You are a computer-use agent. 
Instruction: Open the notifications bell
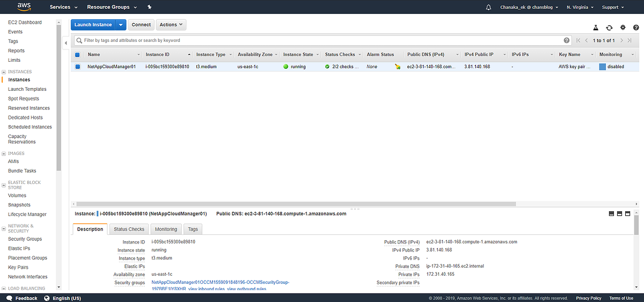tap(488, 8)
